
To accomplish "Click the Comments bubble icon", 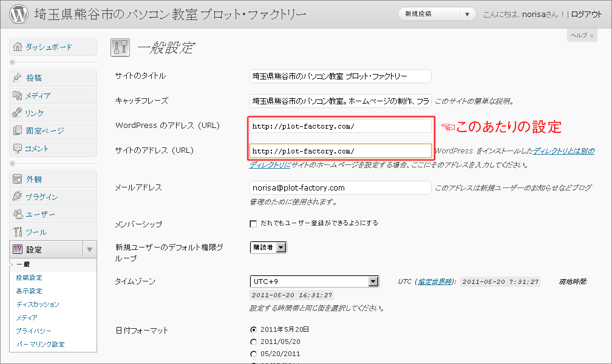I will [17, 148].
